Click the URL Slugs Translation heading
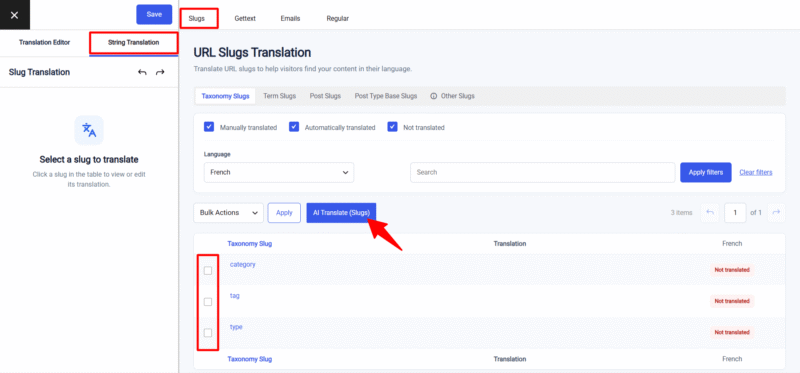This screenshot has height=373, width=800. click(x=252, y=52)
